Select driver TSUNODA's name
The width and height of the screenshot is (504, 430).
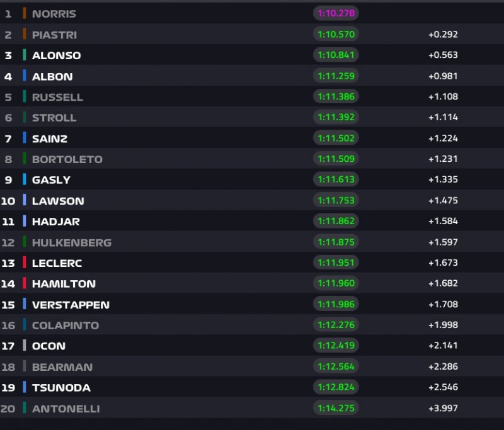(61, 388)
